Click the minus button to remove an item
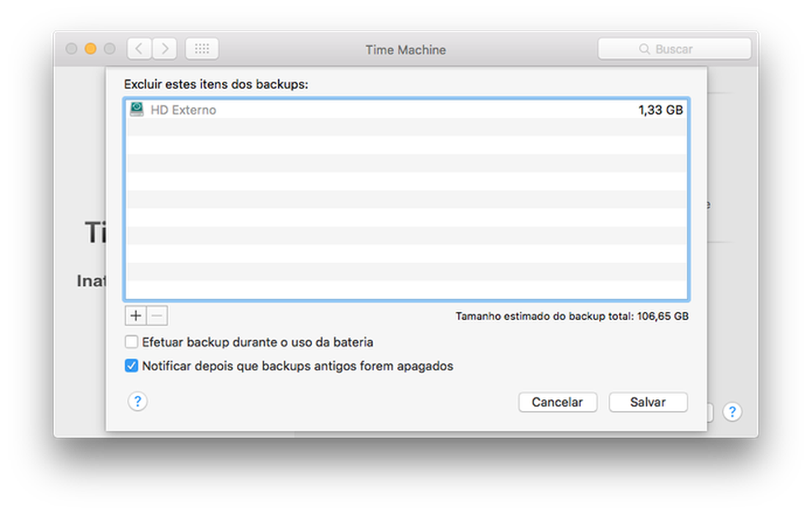Viewport: 812px width, 514px height. point(158,315)
